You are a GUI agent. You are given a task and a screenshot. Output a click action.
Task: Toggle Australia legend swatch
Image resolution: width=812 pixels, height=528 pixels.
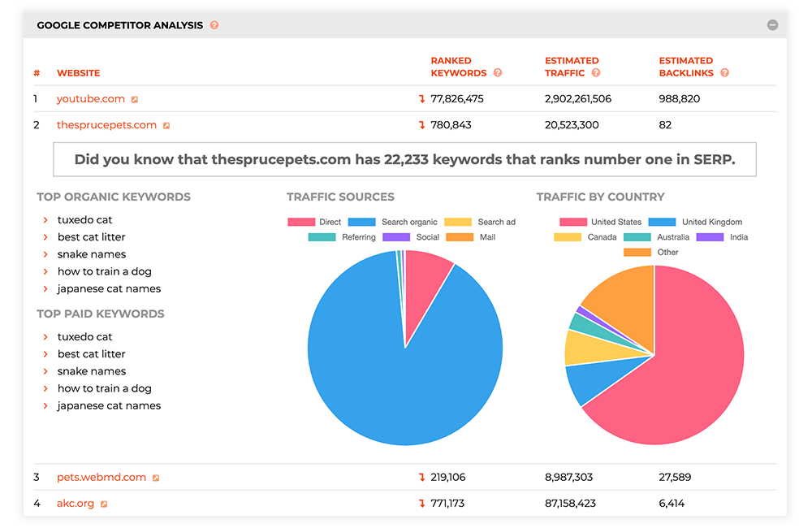pyautogui.click(x=637, y=237)
